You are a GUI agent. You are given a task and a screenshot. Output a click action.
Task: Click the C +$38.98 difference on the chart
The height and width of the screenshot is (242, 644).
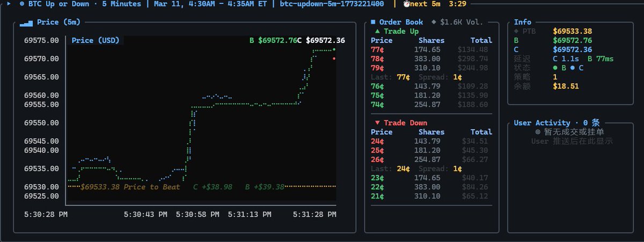tap(213, 187)
